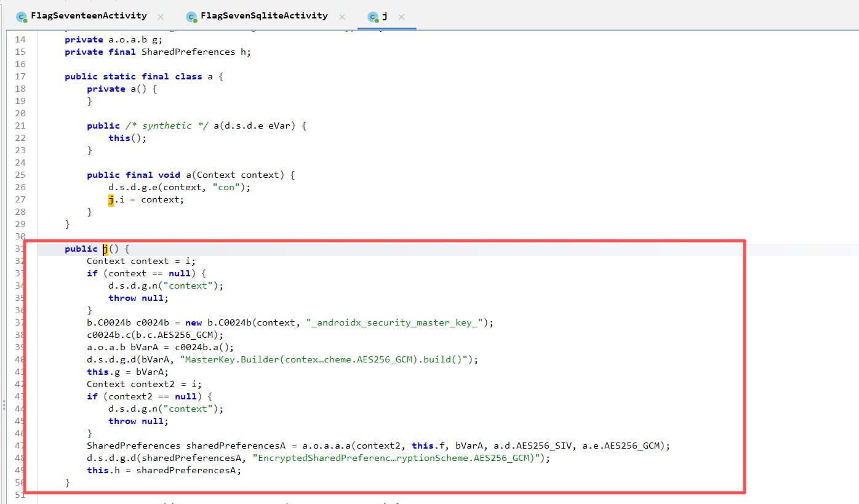Close the FlagSevenSqliteActivity tab
Viewport: 859px width, 504px height.
[x=342, y=17]
